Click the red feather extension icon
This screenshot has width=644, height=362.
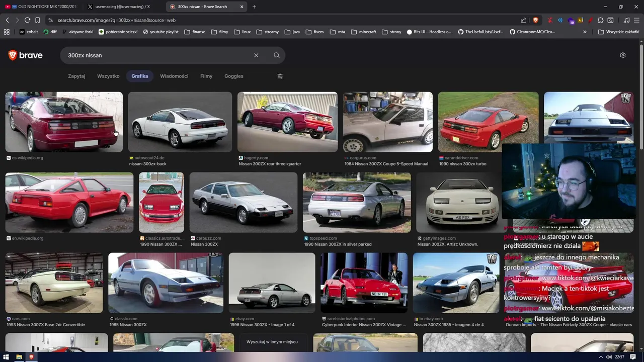pyautogui.click(x=590, y=20)
